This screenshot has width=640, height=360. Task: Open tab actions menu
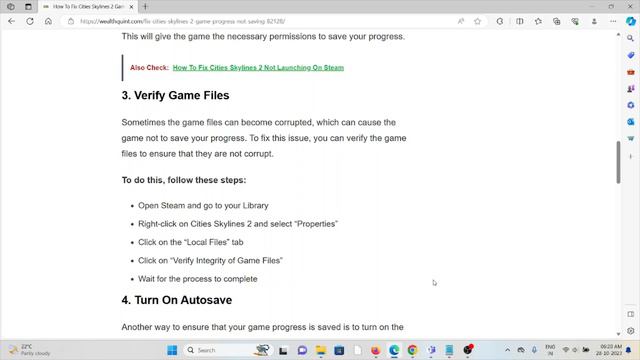coord(28,7)
